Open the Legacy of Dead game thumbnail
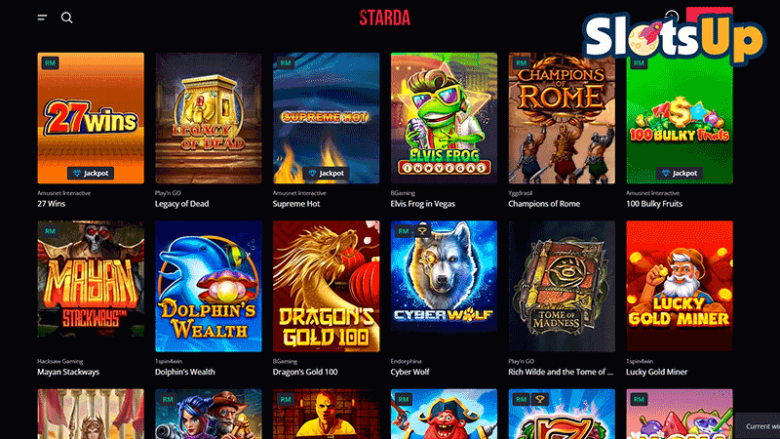 tap(208, 118)
